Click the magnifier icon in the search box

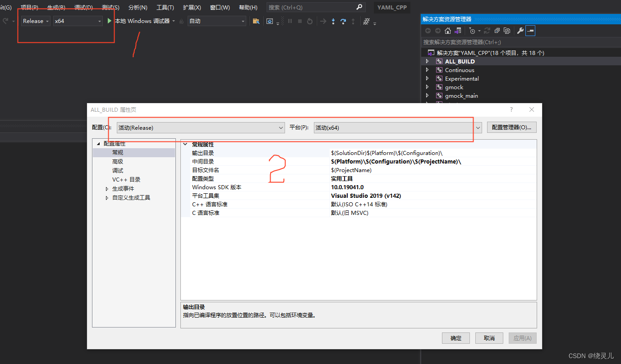[x=359, y=7]
